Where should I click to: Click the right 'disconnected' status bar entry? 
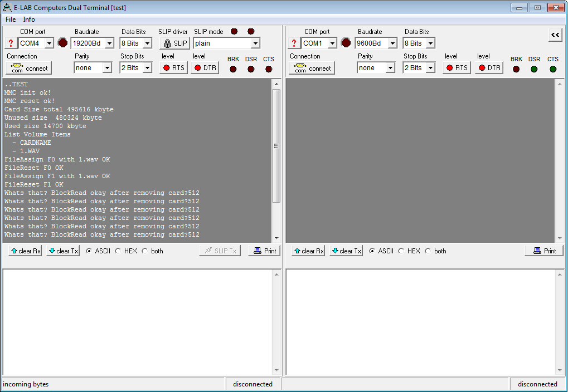pos(537,384)
